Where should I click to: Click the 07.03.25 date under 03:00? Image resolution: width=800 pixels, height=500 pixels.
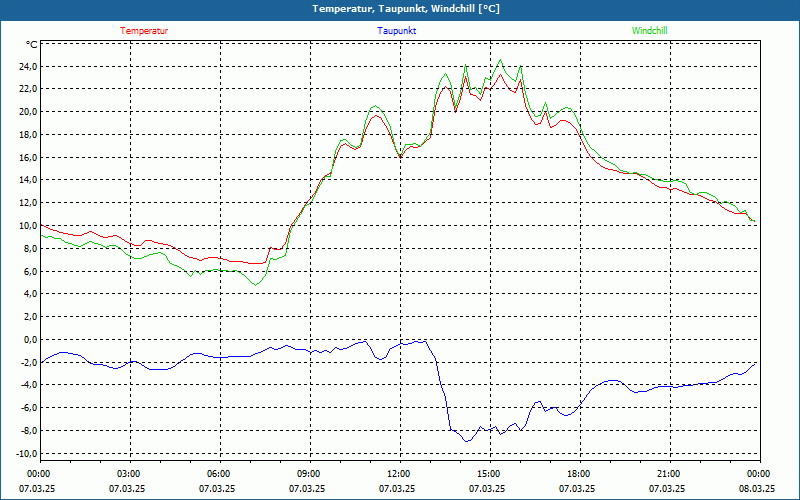(127, 488)
